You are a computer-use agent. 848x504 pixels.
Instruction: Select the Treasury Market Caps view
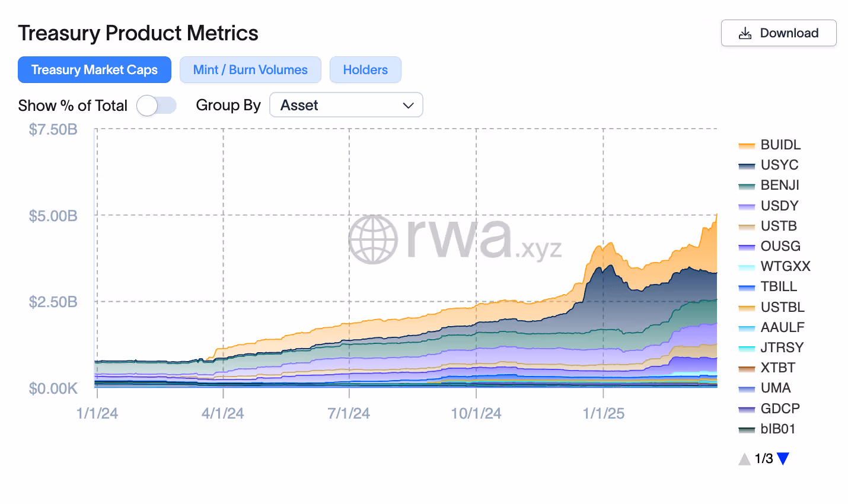pyautogui.click(x=94, y=69)
